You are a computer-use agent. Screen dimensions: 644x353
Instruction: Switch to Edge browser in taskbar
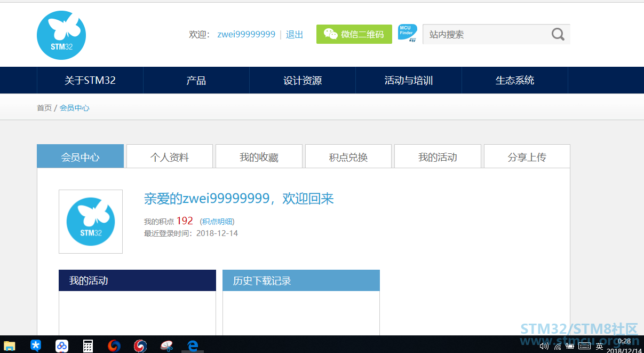[x=193, y=346]
